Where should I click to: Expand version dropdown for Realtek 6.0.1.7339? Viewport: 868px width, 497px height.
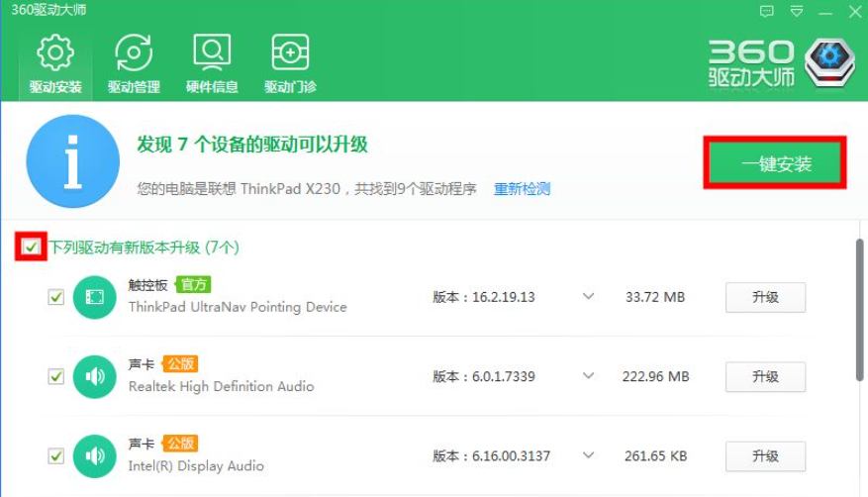[x=588, y=376]
